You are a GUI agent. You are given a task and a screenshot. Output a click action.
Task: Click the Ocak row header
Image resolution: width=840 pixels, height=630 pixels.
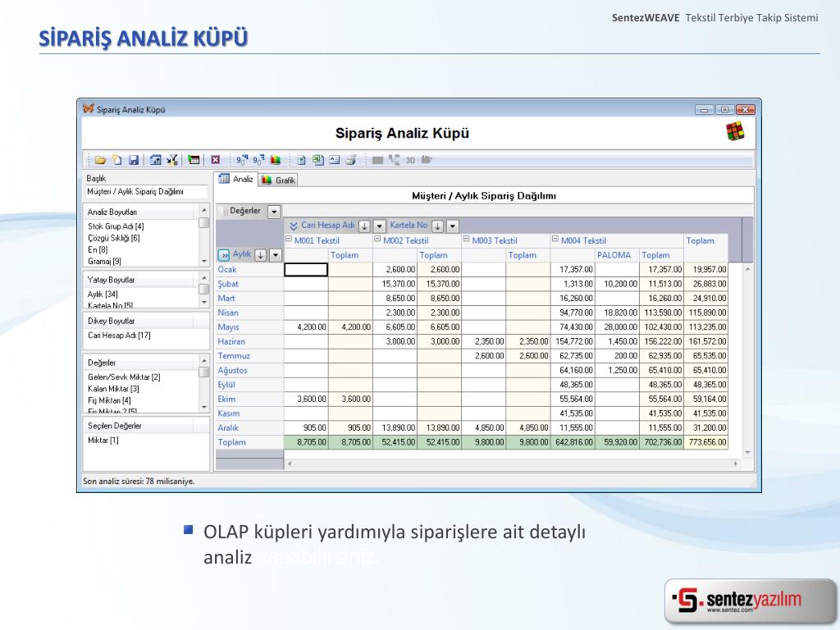coord(249,269)
